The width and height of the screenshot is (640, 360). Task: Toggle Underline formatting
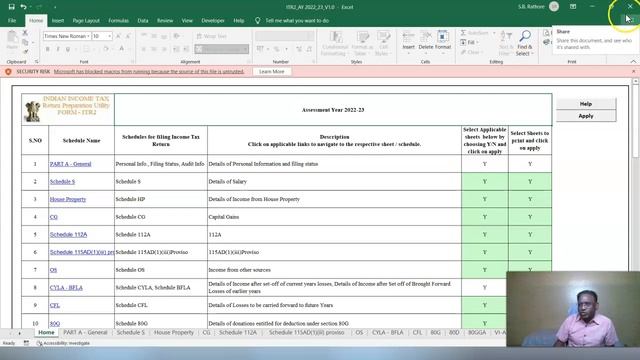68,49
